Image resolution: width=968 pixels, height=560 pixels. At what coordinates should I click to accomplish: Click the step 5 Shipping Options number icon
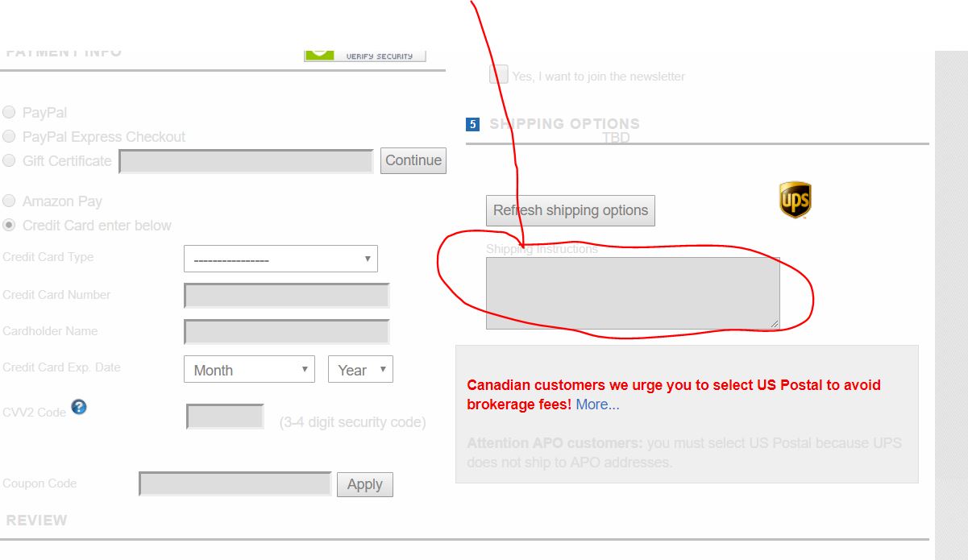[472, 124]
